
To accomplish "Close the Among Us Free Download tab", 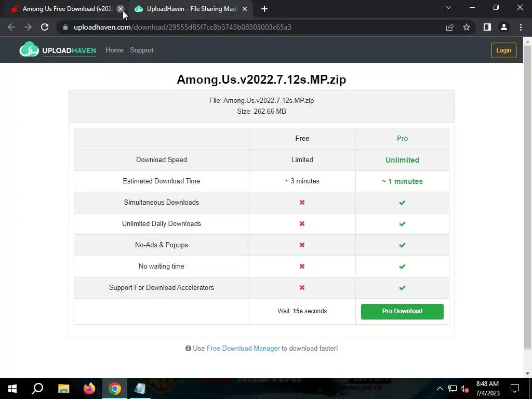I will coord(120,9).
